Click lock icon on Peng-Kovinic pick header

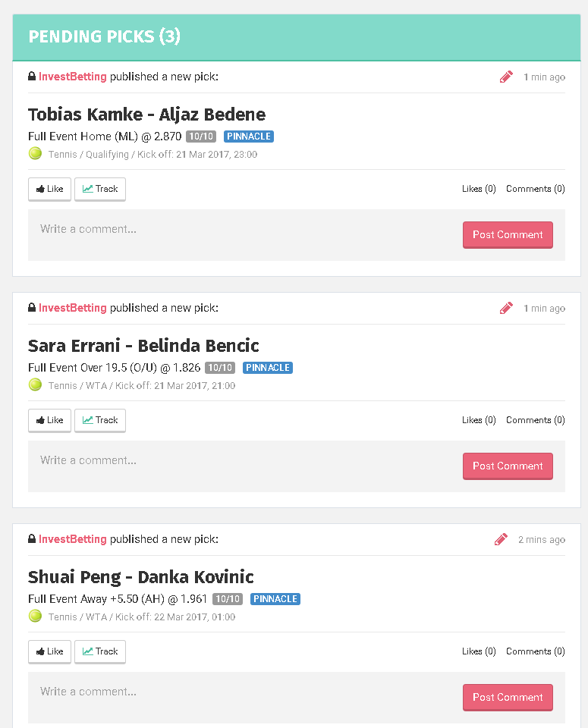32,539
